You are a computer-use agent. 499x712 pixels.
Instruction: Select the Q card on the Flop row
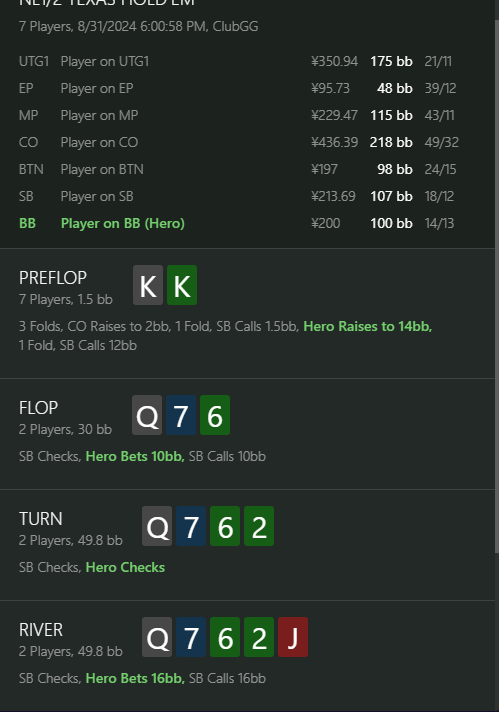point(147,415)
